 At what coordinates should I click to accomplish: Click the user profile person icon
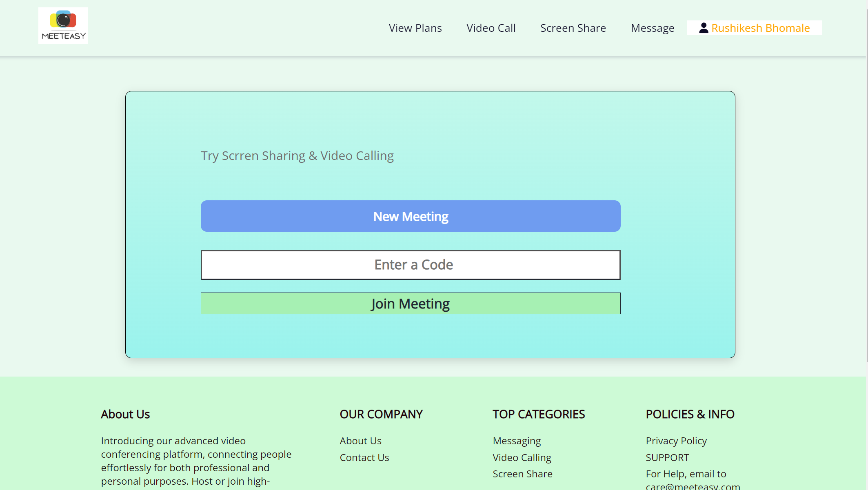click(703, 28)
